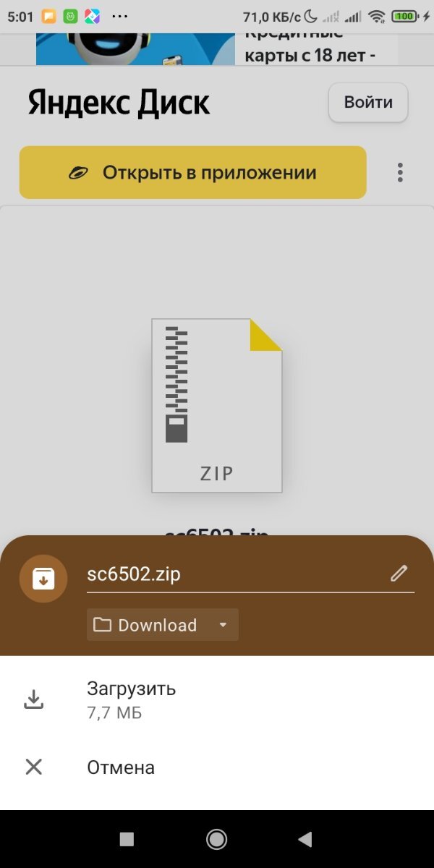
Task: Tap the pencil icon to edit filename
Action: pos(399,574)
